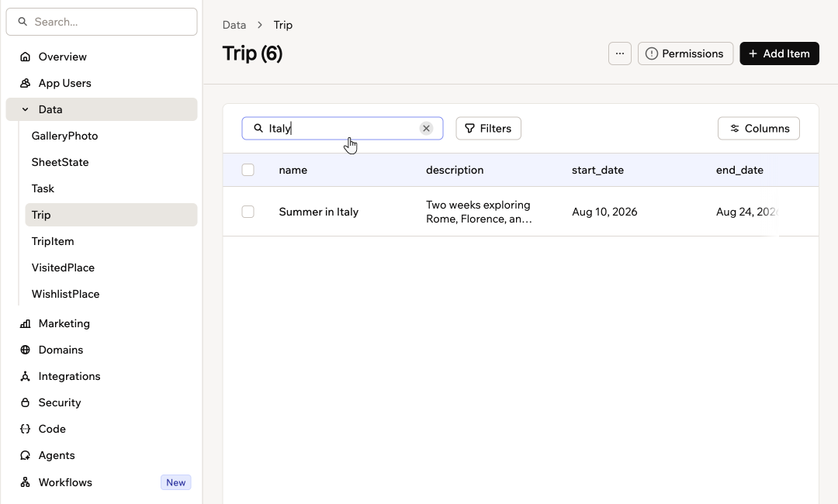
Task: Click the magnifier icon in sidebar search
Action: point(23,22)
